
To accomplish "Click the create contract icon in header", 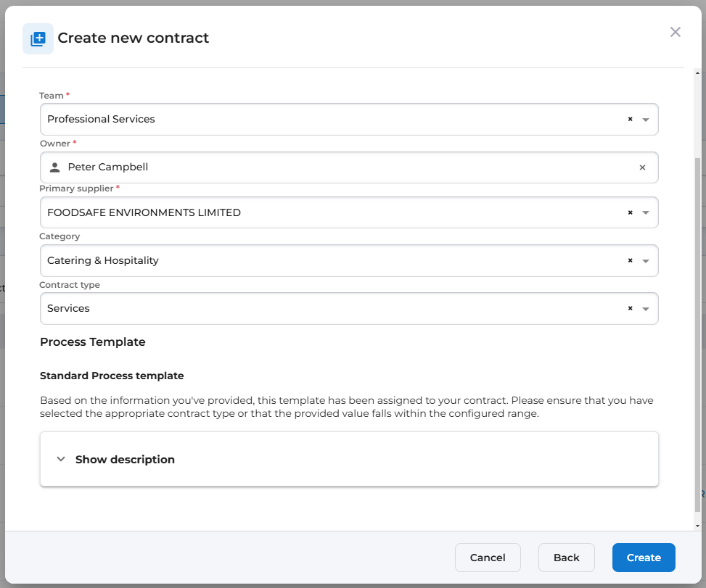I will pyautogui.click(x=38, y=38).
